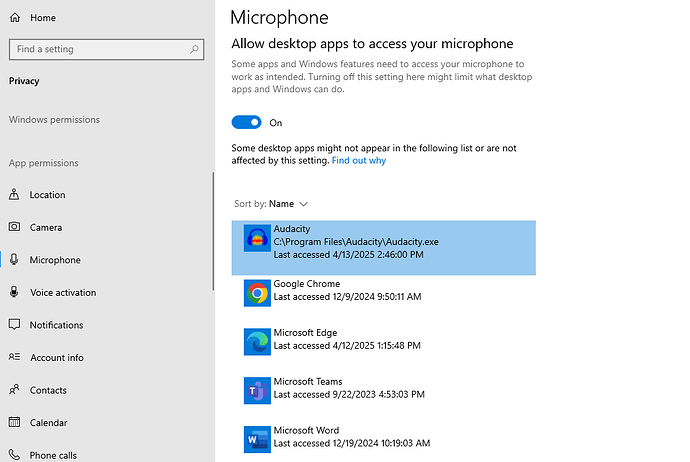Click the Notifications speech bubble icon
Screen dimensions: 690x462
click(14, 325)
